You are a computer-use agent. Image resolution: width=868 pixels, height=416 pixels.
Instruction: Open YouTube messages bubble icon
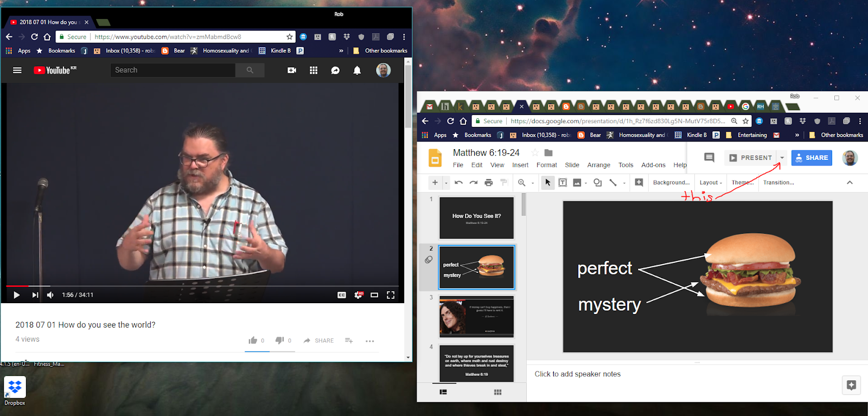[335, 71]
